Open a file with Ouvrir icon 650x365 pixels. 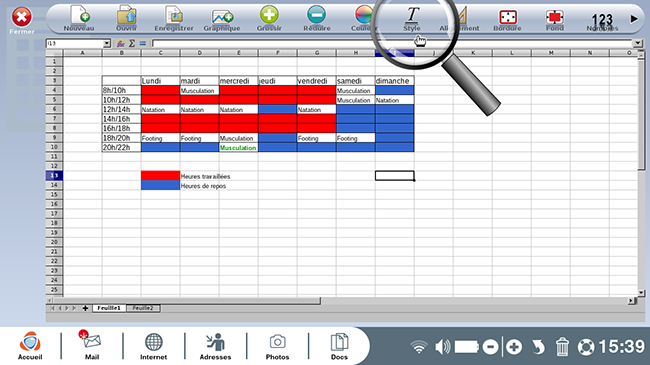click(x=127, y=18)
